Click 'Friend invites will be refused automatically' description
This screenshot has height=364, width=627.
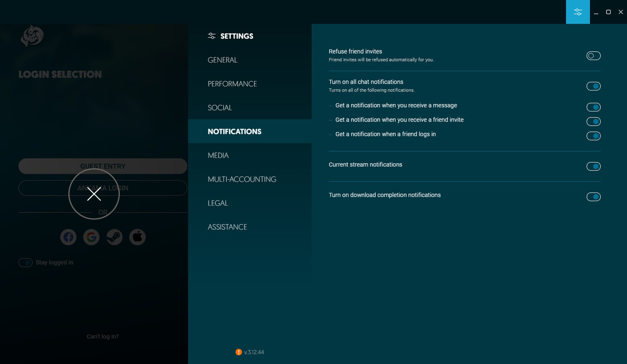[x=381, y=60]
